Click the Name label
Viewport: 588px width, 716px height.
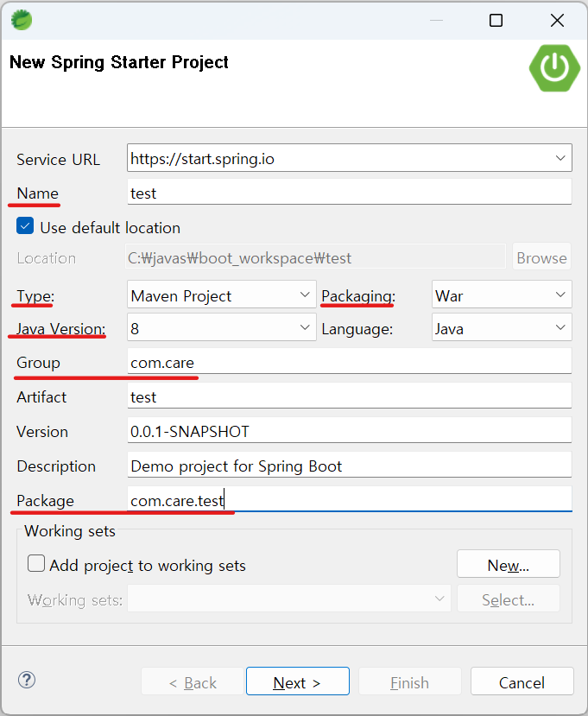[x=37, y=193]
